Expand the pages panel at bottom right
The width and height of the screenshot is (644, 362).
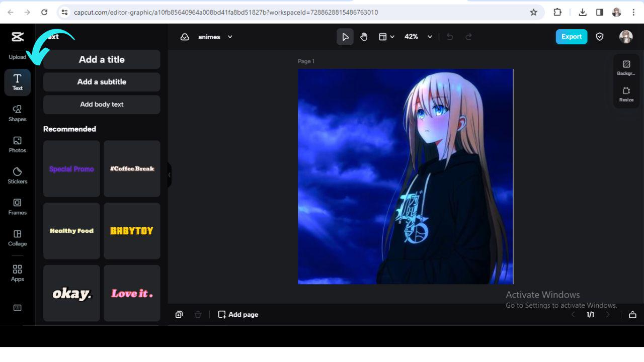pyautogui.click(x=632, y=315)
